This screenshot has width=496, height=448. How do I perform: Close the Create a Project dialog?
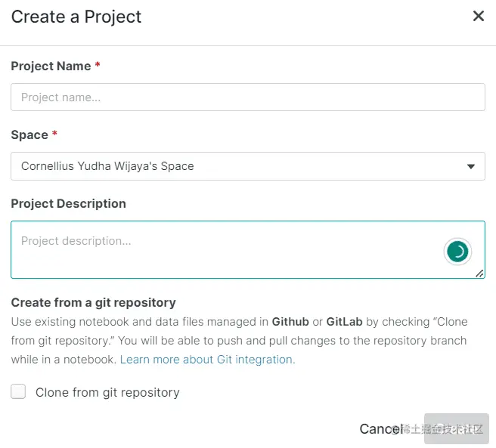[478, 16]
